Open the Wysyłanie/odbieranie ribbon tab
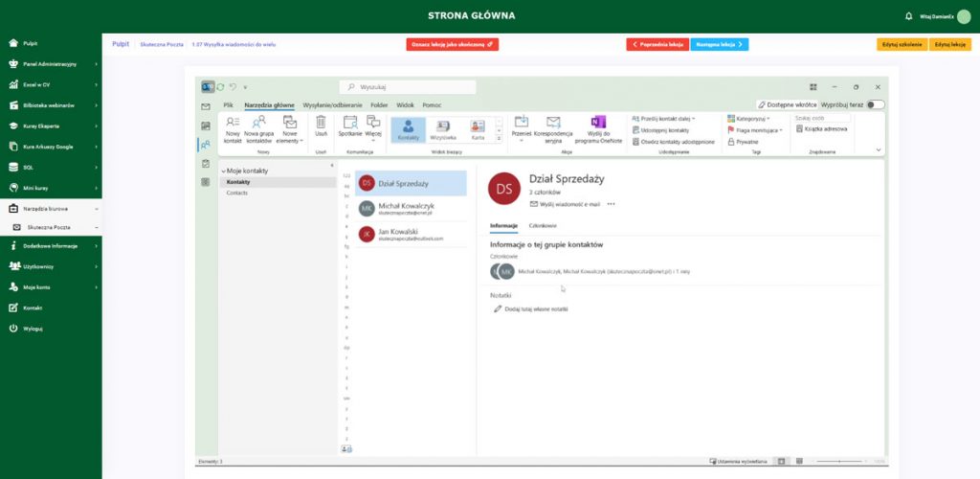The image size is (980, 479). pyautogui.click(x=332, y=103)
